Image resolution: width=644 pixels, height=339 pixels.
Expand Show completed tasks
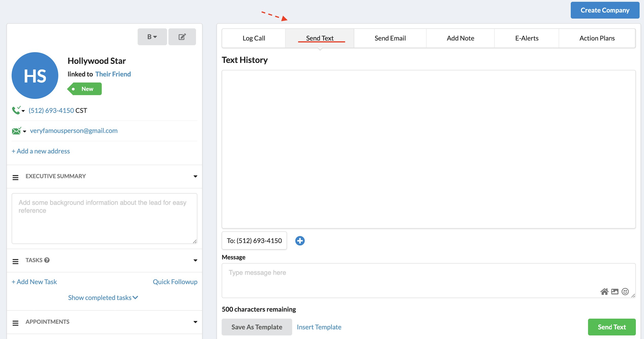[103, 298]
